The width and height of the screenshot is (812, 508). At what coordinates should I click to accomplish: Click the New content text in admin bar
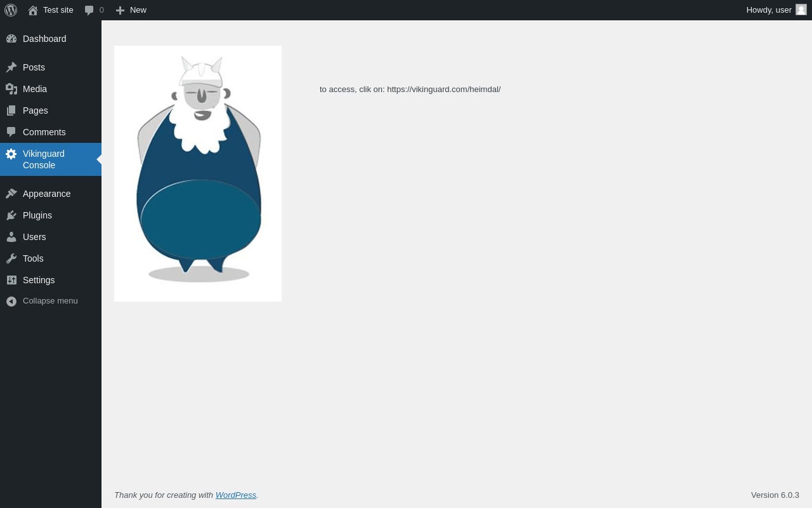138,10
